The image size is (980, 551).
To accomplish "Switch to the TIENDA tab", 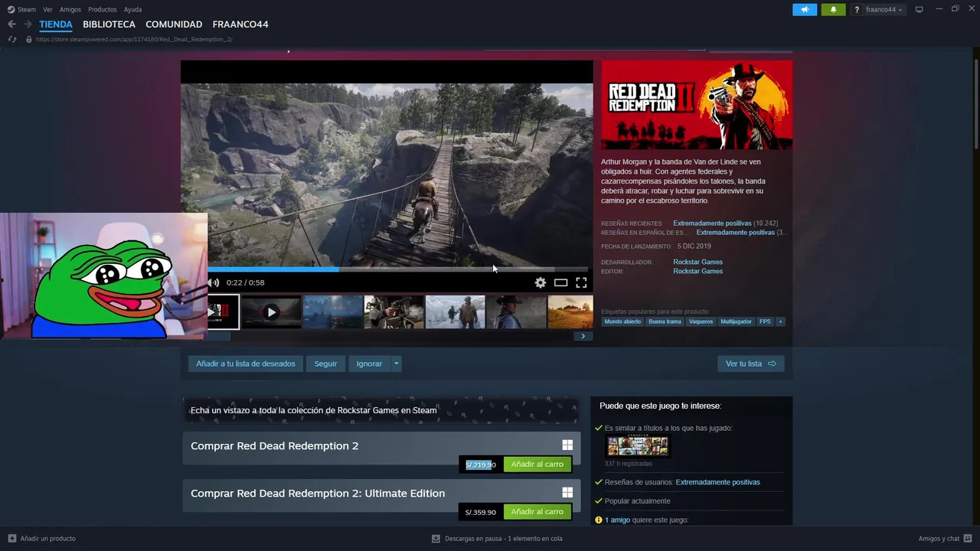I will click(x=56, y=24).
